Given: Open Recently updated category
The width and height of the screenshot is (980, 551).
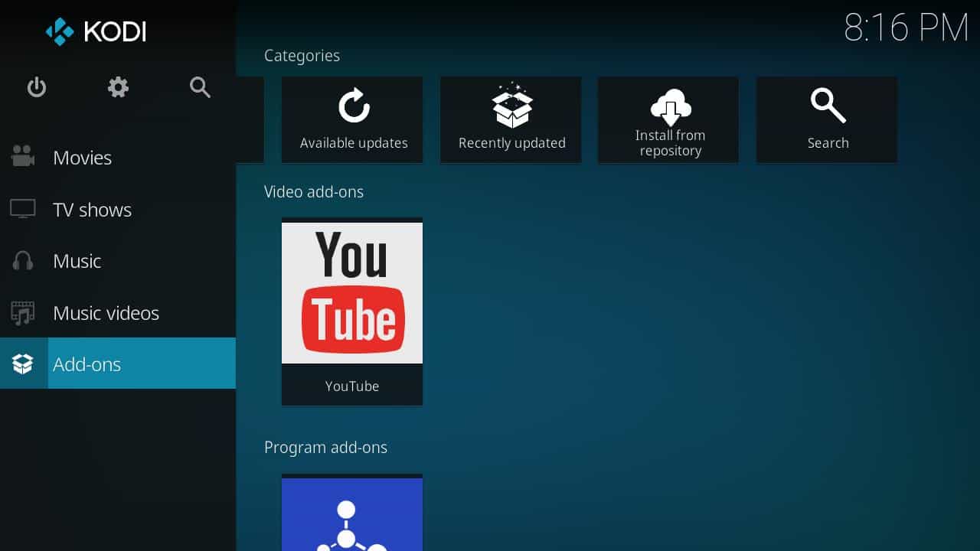Looking at the screenshot, I should 511,119.
